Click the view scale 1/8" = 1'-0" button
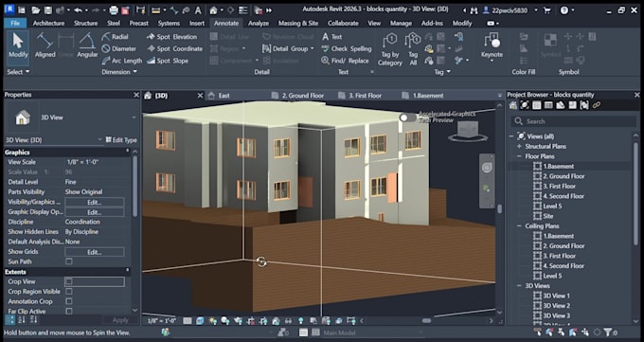Viewport: 644px width, 342px height. (161, 320)
